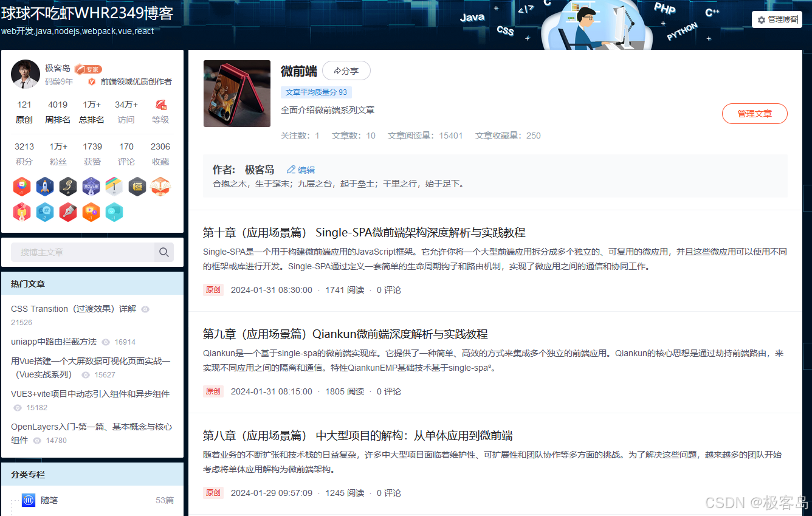Click the red fountain pen badge

[68, 212]
